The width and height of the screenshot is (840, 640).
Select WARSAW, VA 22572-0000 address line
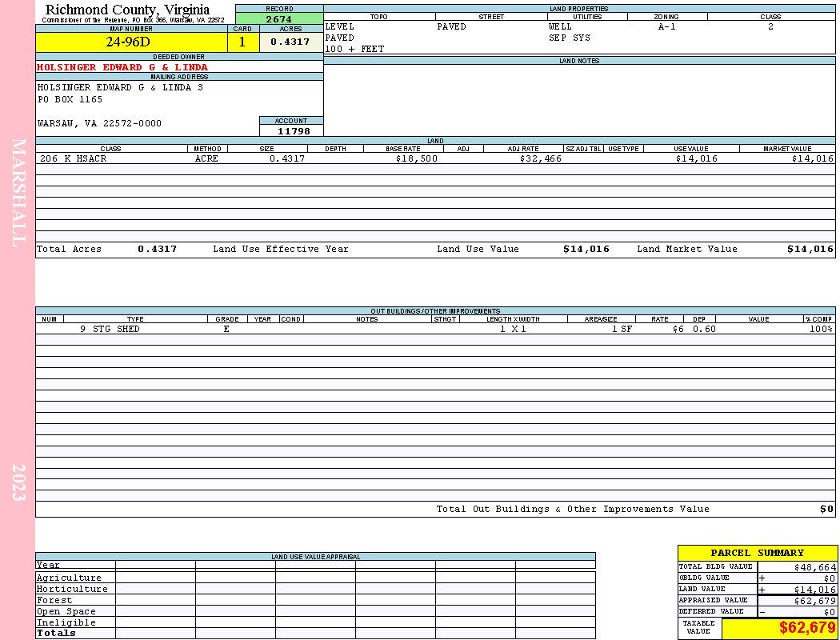(x=99, y=124)
